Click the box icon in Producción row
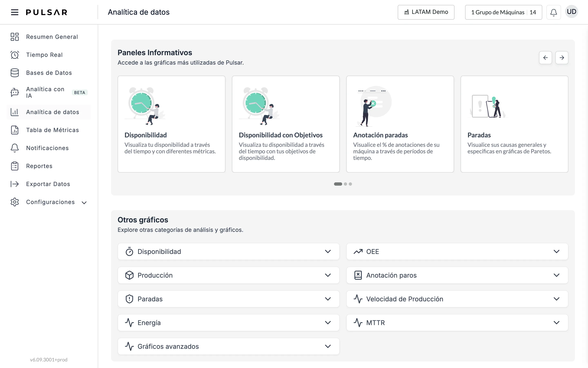 (x=129, y=275)
